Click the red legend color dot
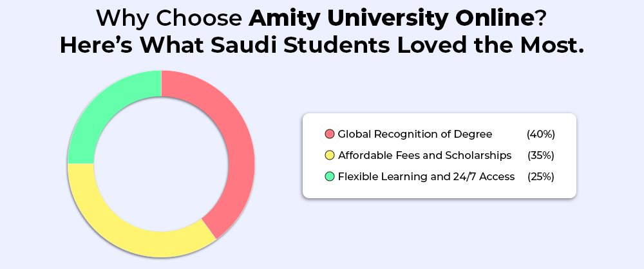 (329, 134)
